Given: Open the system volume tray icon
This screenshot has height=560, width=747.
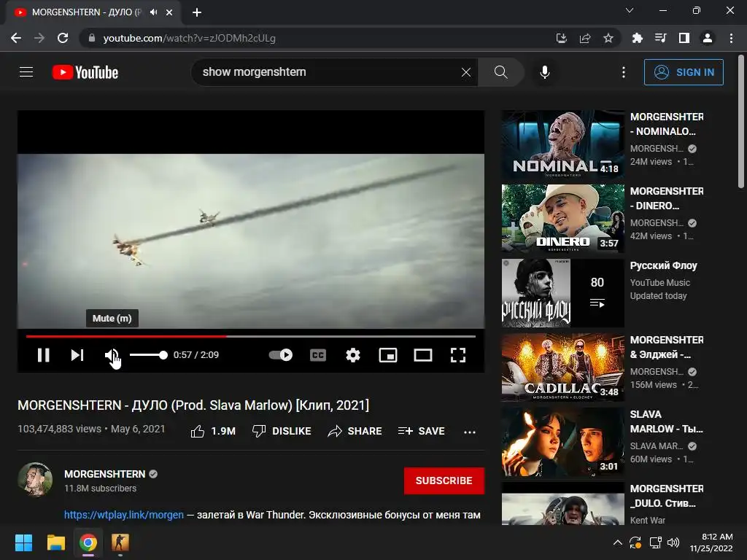Looking at the screenshot, I should pos(673,542).
